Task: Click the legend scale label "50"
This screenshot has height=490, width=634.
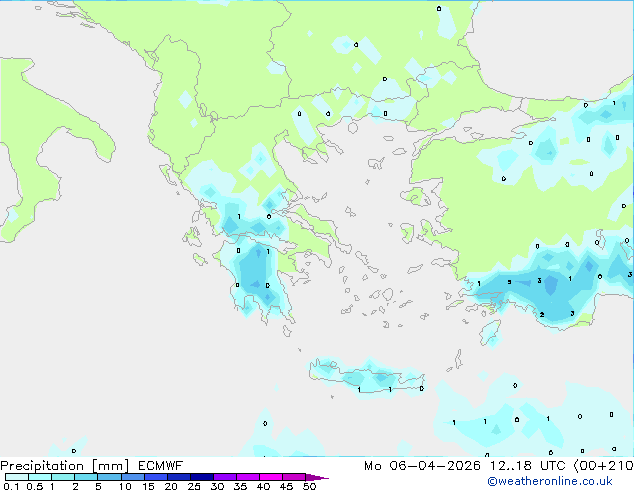Action: (310, 486)
